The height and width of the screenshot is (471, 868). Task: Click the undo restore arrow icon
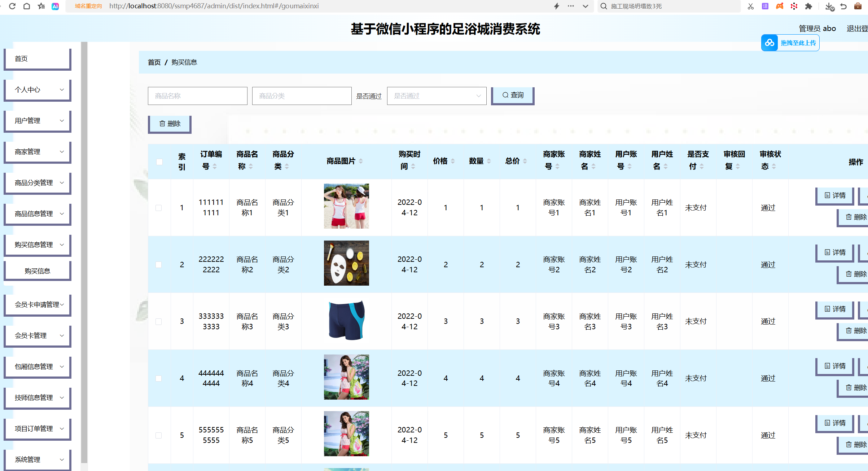843,6
